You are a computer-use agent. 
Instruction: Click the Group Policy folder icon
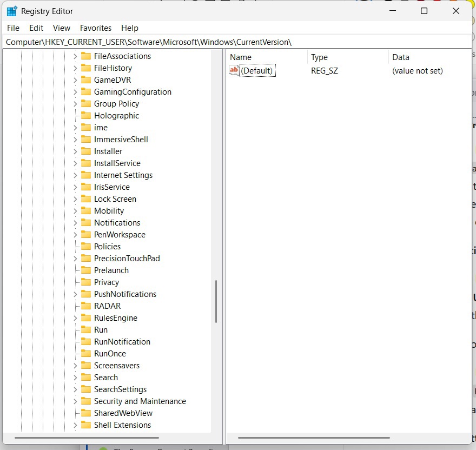coord(86,104)
